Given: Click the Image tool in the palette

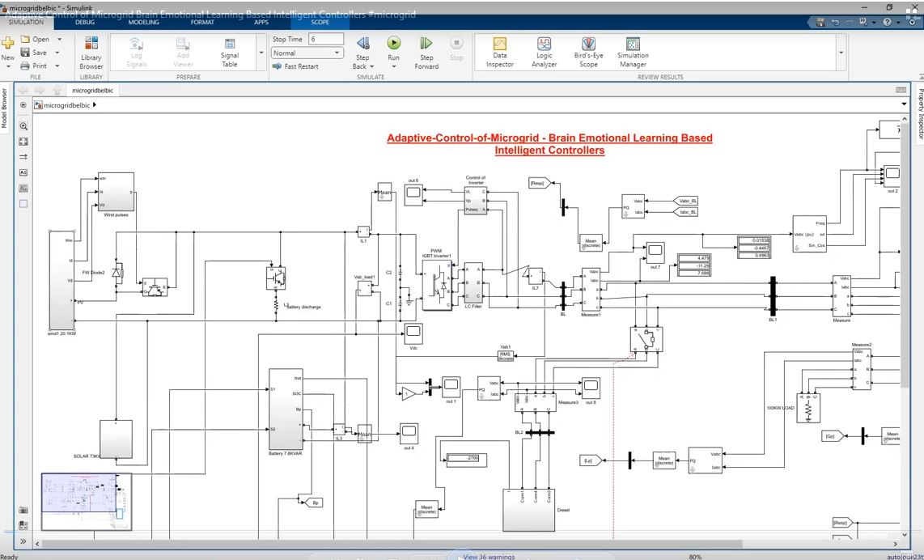Looking at the screenshot, I should (x=23, y=189).
